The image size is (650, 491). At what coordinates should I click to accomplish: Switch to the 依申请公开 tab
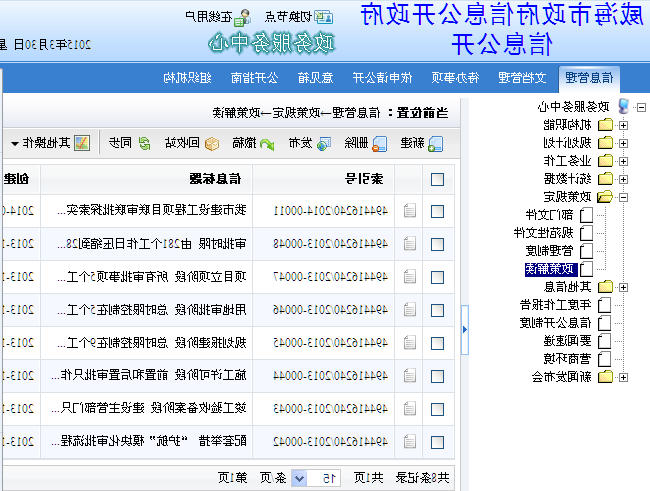coord(382,78)
